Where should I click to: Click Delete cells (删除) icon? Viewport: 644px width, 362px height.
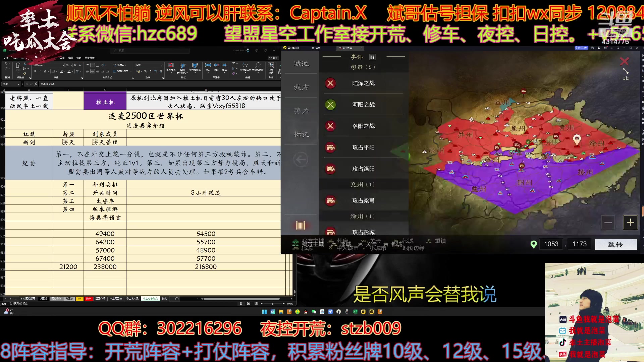coord(216,68)
